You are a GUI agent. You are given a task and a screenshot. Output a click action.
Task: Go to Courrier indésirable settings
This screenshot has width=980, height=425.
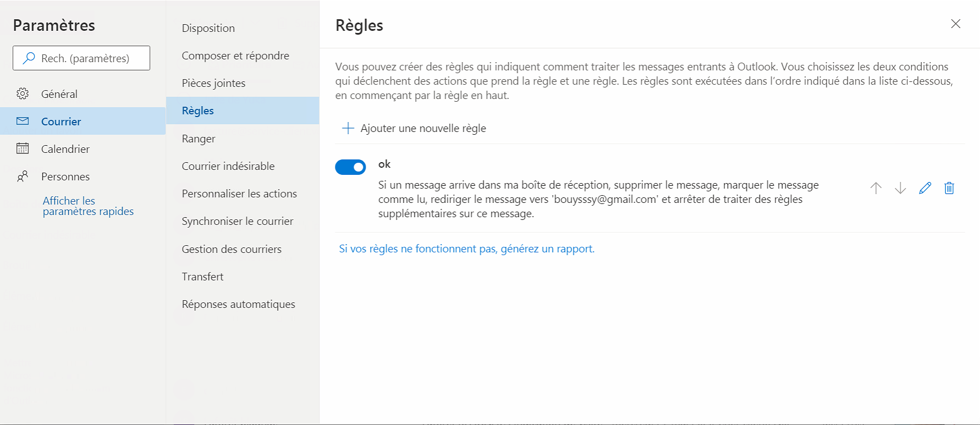228,166
